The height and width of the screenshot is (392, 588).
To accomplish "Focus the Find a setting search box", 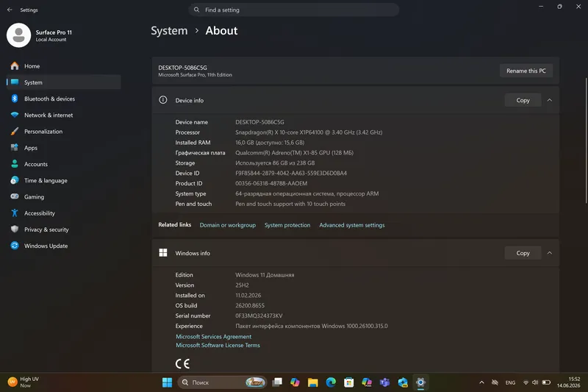I will tap(293, 10).
